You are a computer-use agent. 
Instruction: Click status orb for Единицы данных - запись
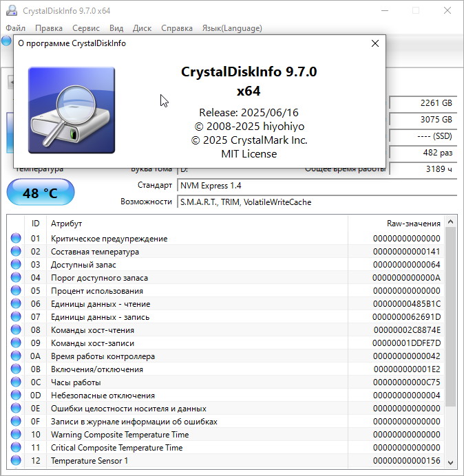tap(16, 316)
